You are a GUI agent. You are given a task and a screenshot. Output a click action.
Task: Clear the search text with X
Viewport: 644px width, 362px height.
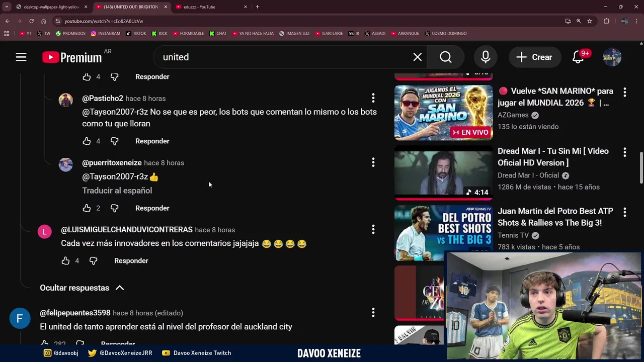click(x=418, y=57)
